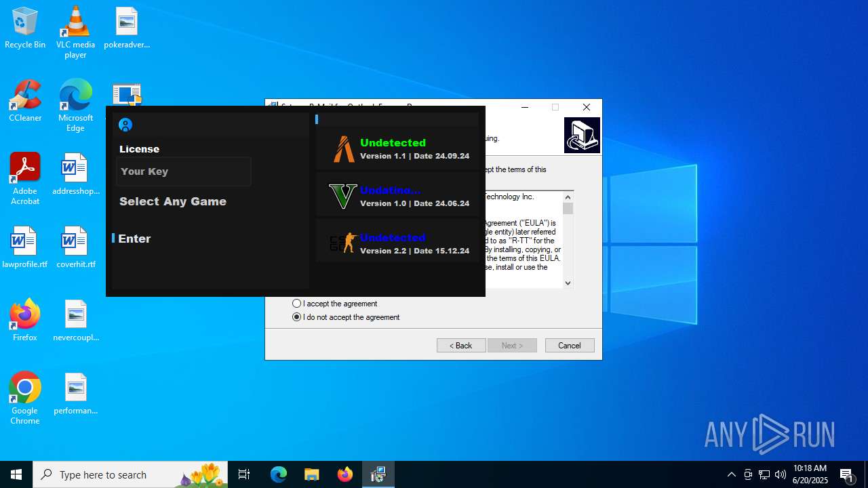The image size is (868, 488).
Task: Close the setup window
Action: point(587,107)
